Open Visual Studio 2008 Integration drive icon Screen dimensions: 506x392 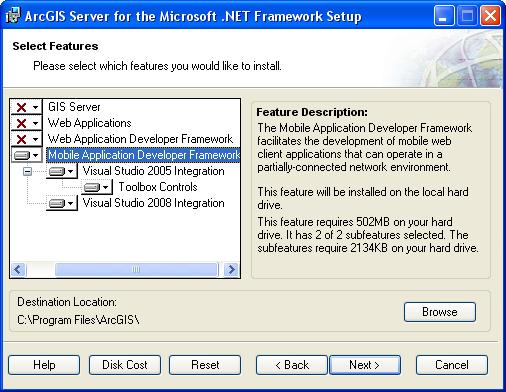tap(61, 203)
